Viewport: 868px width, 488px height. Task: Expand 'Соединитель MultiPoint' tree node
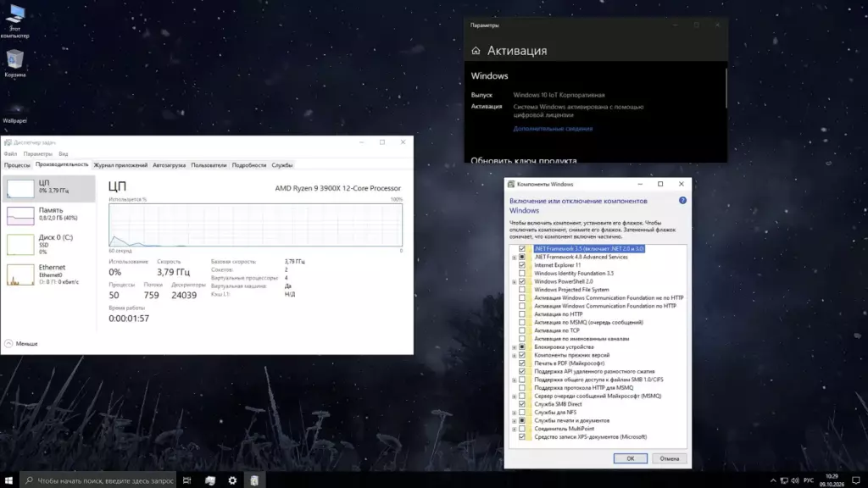click(x=515, y=429)
